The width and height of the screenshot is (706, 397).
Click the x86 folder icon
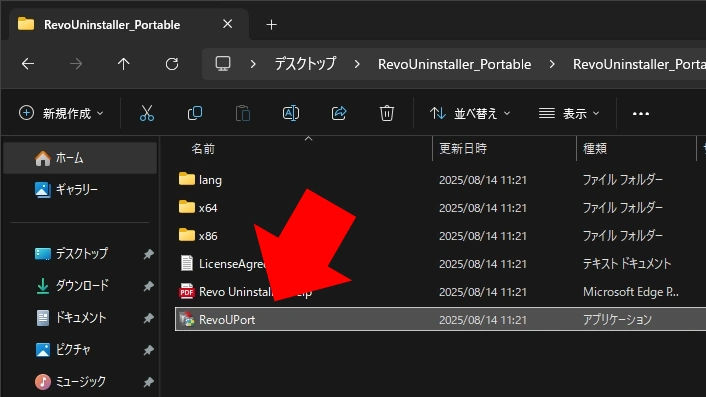click(x=186, y=235)
